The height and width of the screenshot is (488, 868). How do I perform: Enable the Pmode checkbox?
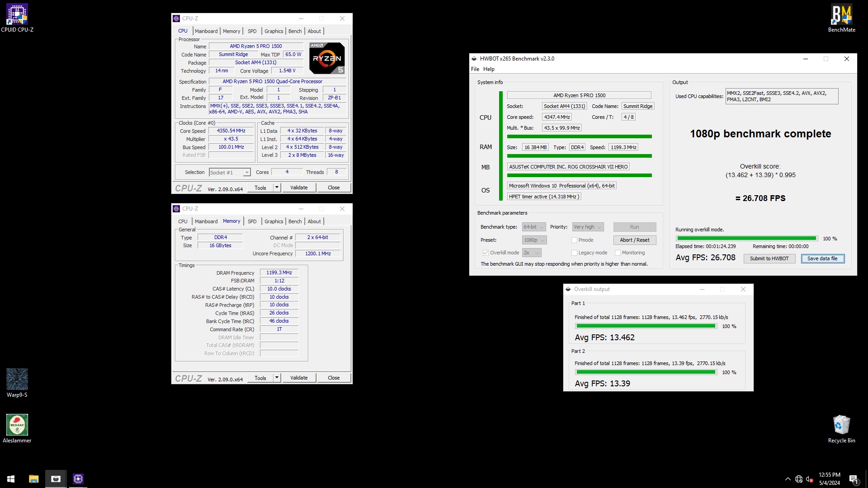(574, 240)
